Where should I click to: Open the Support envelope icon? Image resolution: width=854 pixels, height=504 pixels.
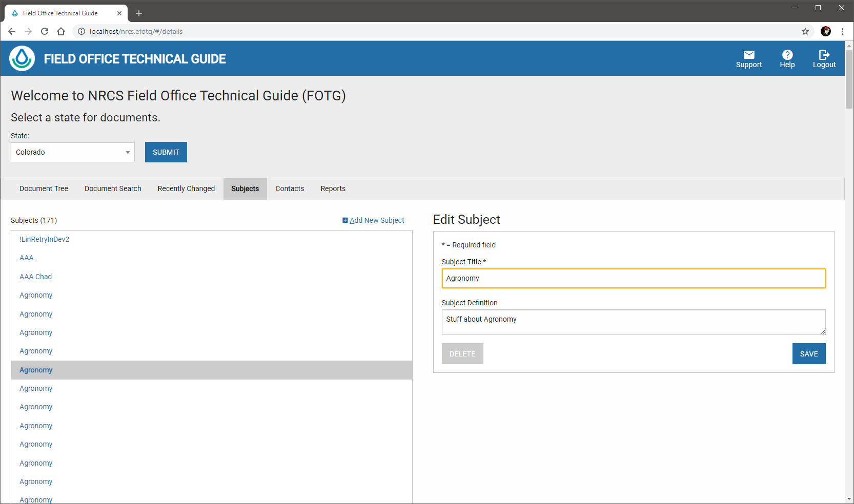tap(749, 55)
